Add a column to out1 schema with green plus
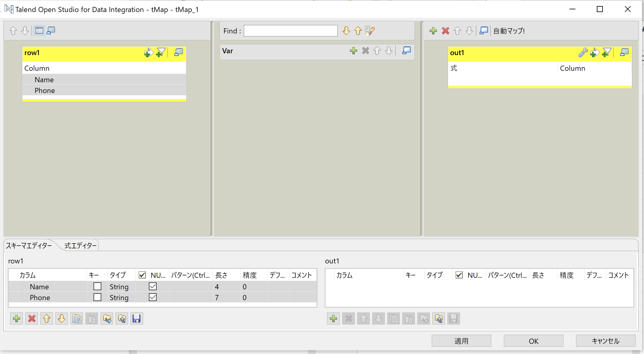 (333, 318)
